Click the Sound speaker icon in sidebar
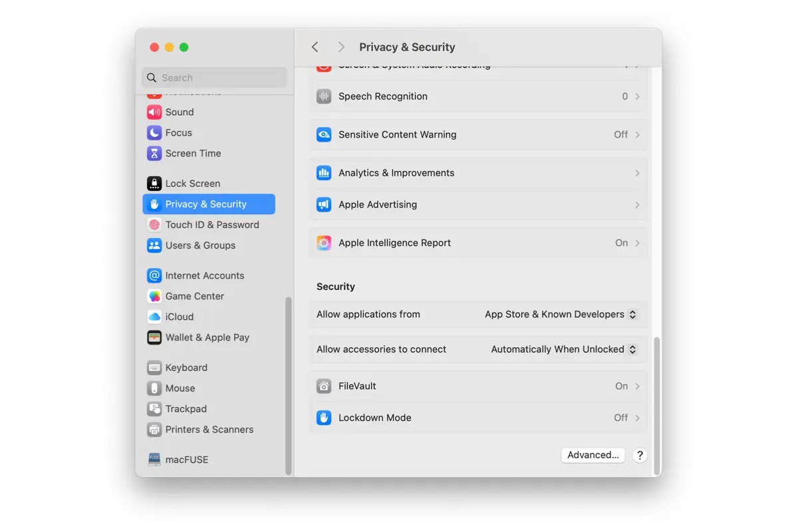The height and width of the screenshot is (532, 798). coord(154,112)
